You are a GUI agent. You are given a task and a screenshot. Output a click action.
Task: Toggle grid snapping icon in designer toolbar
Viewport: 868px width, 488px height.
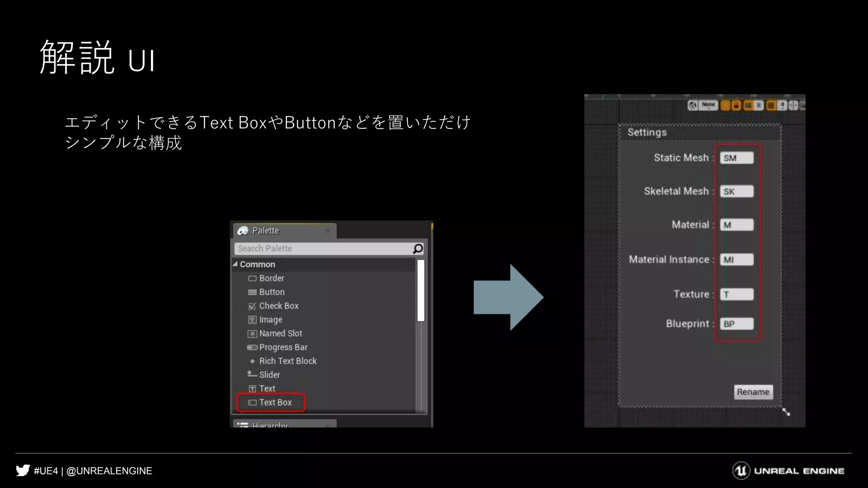pos(771,105)
